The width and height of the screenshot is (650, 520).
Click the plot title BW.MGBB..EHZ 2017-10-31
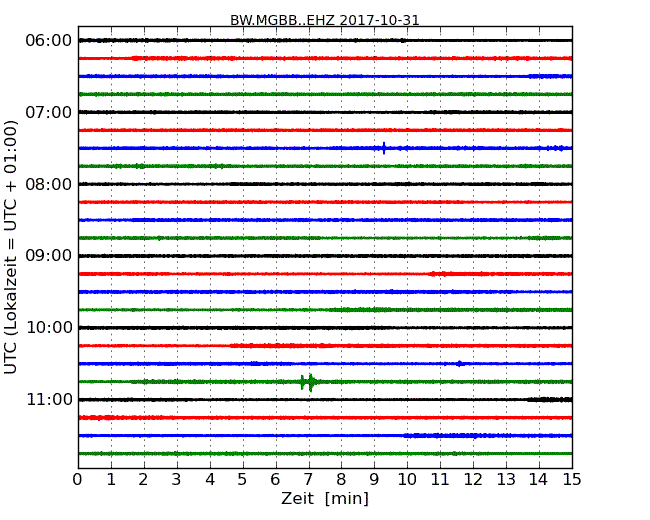point(325,20)
